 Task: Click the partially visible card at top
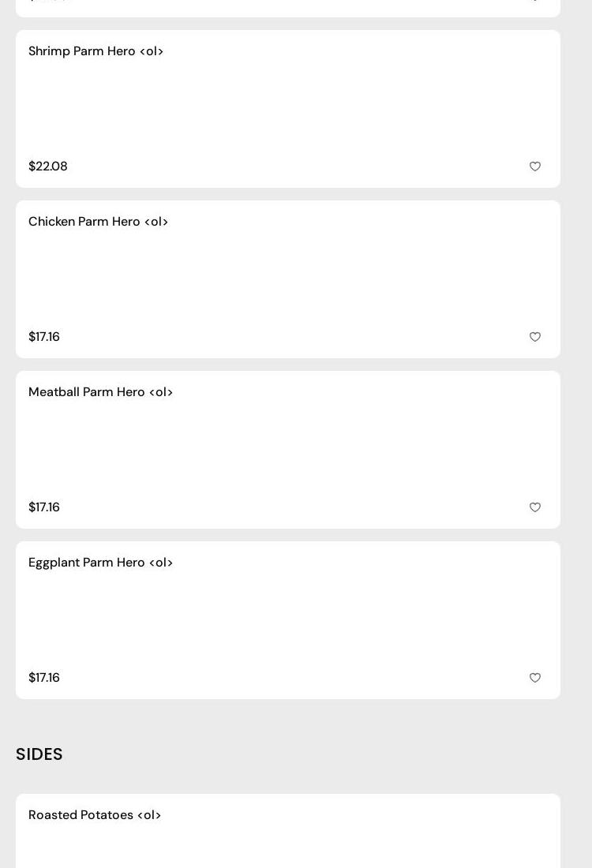pos(288,7)
